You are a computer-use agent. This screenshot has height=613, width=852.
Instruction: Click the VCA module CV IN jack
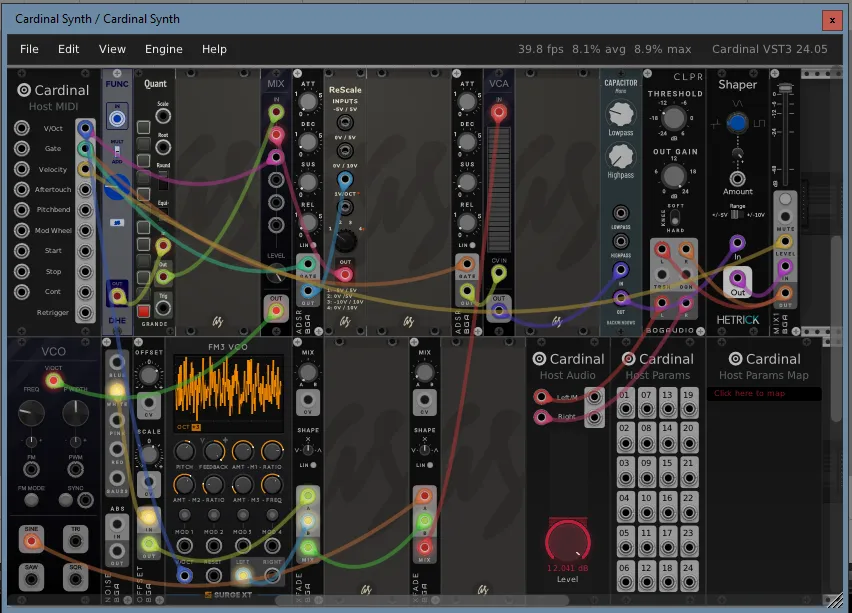click(x=498, y=273)
